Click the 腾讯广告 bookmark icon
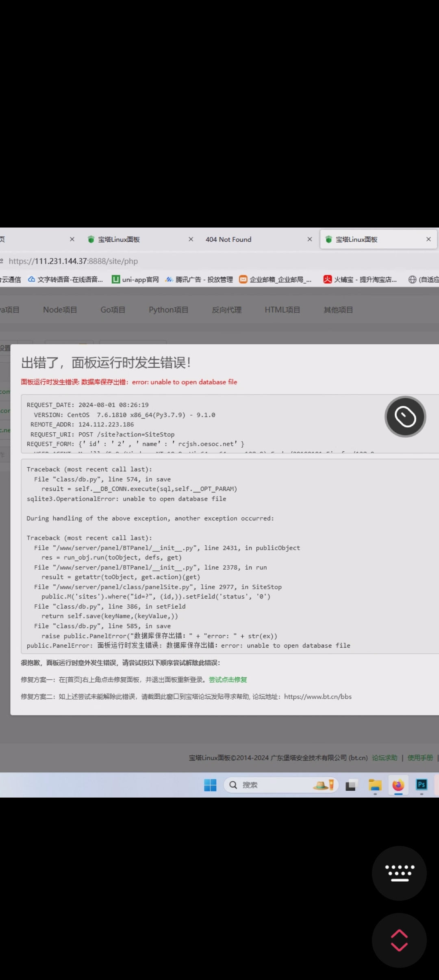Screen dimensions: 439x980 (x=169, y=280)
